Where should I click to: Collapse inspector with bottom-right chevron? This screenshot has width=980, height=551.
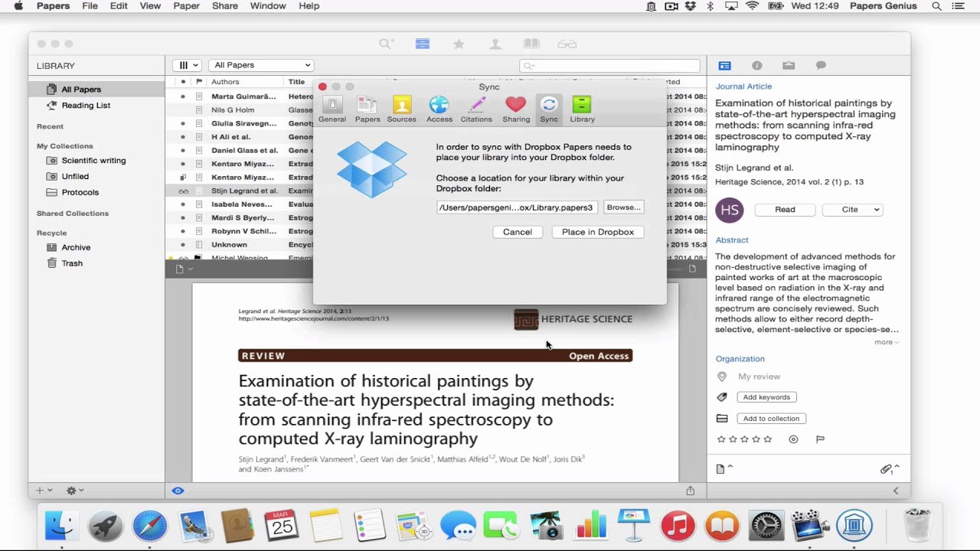point(896,491)
